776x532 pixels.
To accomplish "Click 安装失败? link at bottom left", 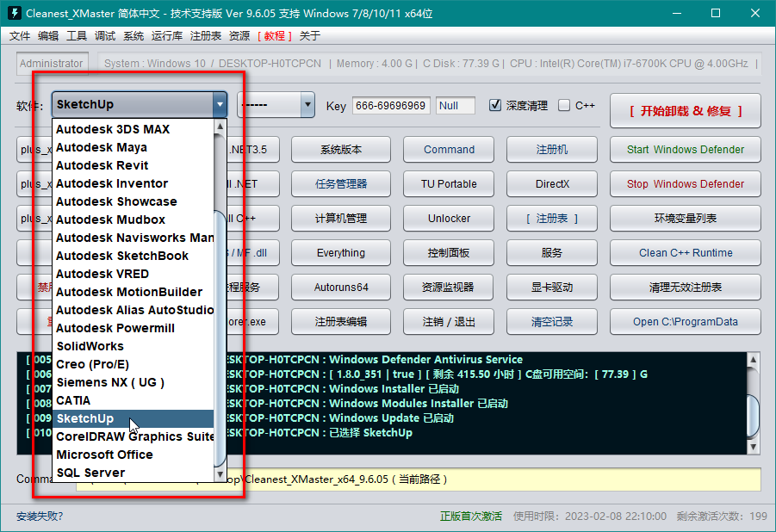I will [x=40, y=517].
